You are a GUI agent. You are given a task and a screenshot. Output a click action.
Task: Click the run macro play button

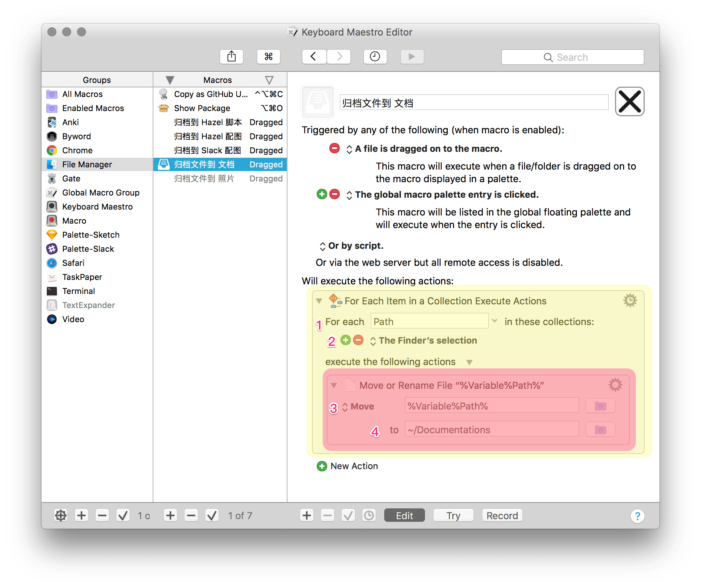pos(412,57)
